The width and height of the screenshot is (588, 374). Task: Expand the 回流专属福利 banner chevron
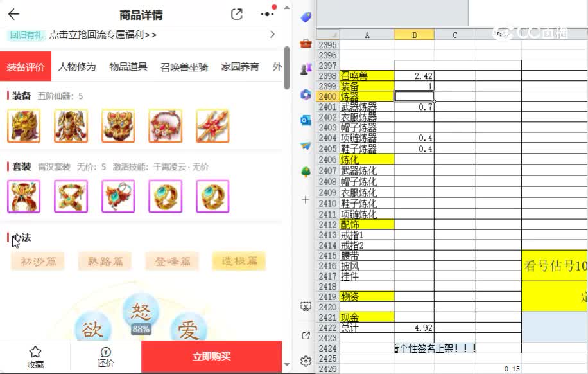point(272,35)
